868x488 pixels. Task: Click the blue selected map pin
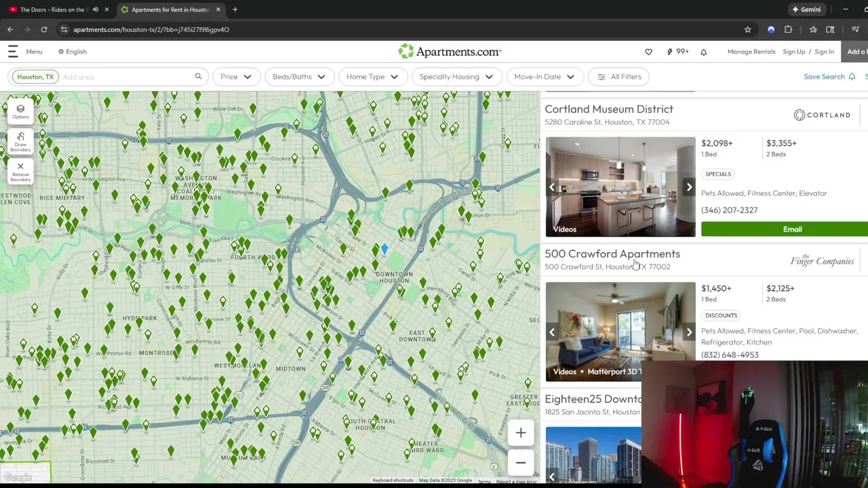click(384, 250)
